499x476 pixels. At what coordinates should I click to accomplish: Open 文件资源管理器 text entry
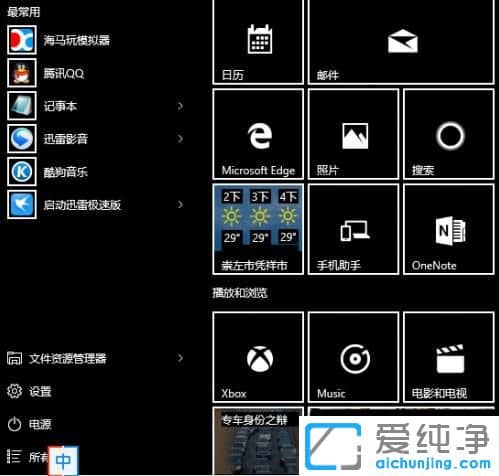(68, 359)
